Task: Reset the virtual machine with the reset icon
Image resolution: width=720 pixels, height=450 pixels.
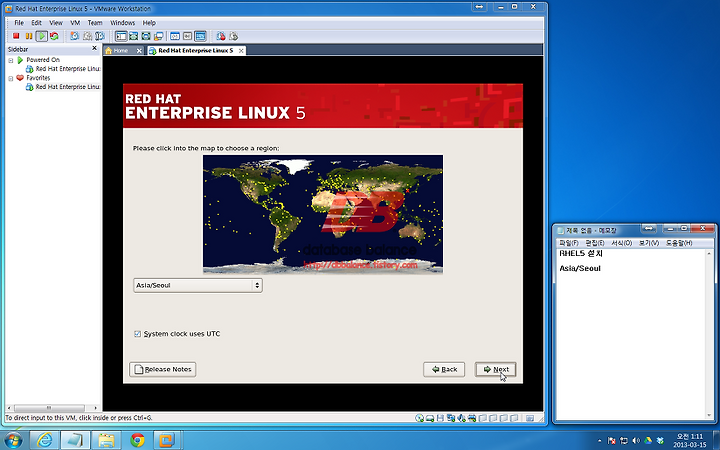Action: (54, 36)
